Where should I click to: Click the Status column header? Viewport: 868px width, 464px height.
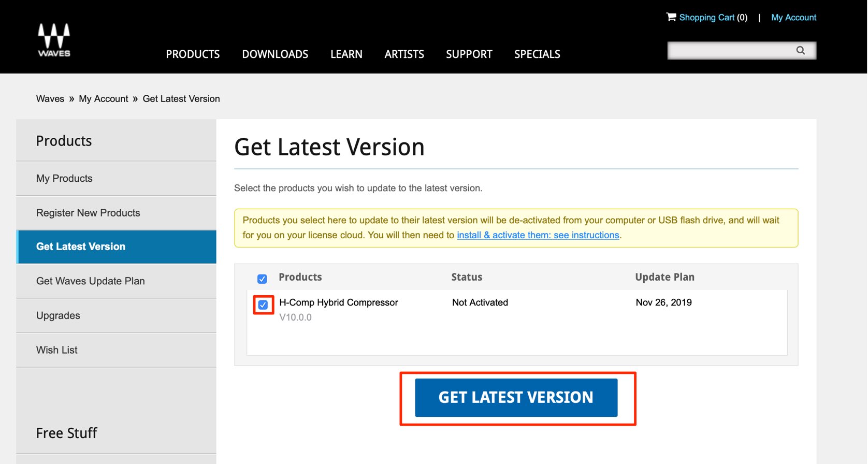tap(467, 277)
